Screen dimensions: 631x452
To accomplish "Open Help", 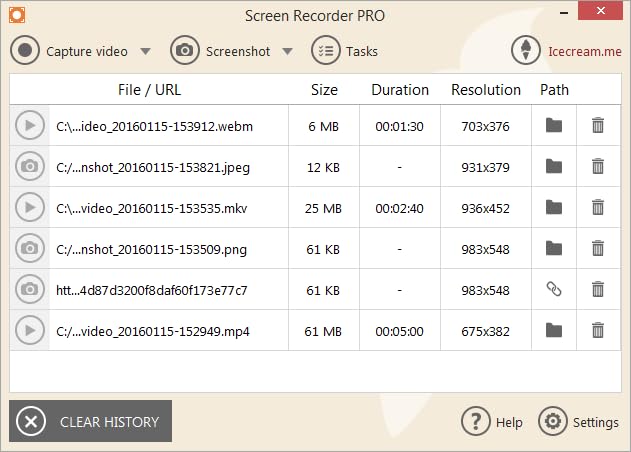I will [492, 422].
